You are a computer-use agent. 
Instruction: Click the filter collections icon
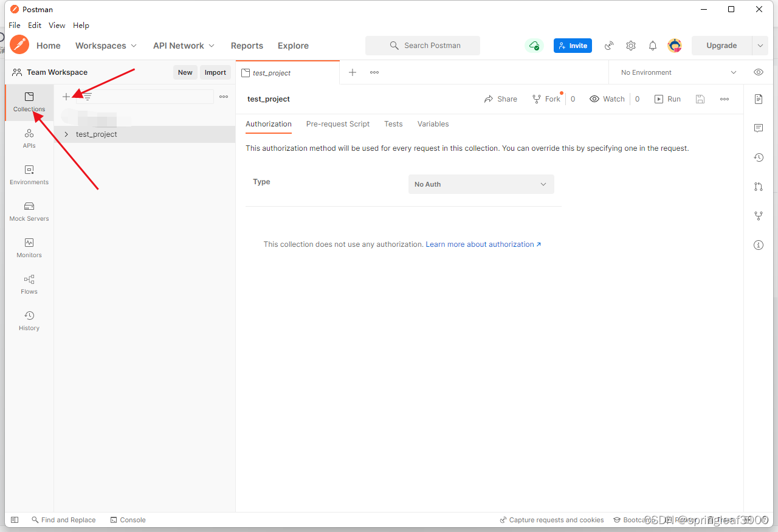click(x=88, y=97)
